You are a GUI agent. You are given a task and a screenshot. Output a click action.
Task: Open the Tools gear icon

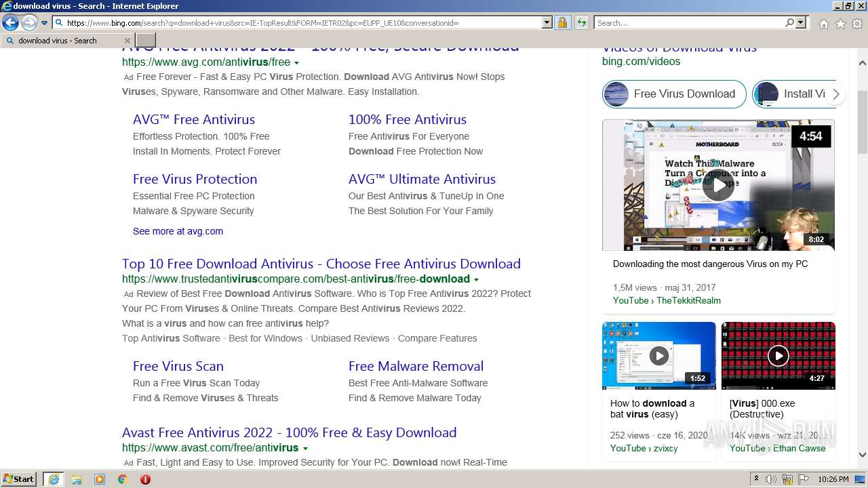857,24
